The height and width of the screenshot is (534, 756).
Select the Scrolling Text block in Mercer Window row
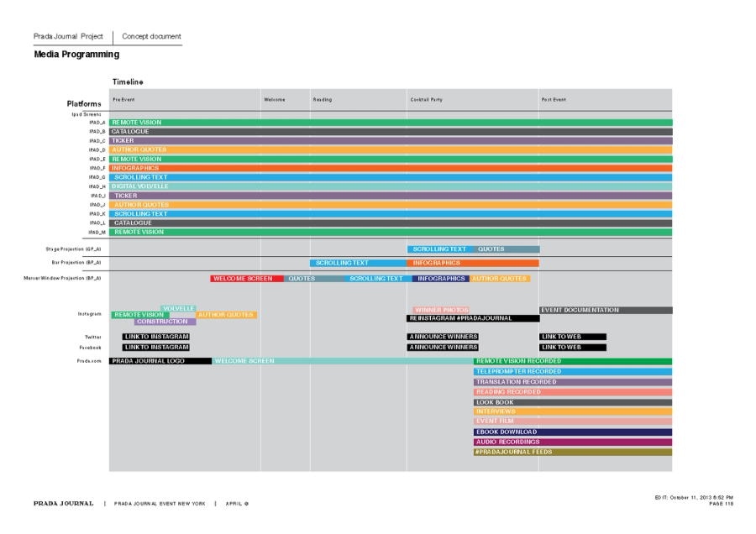click(x=378, y=279)
